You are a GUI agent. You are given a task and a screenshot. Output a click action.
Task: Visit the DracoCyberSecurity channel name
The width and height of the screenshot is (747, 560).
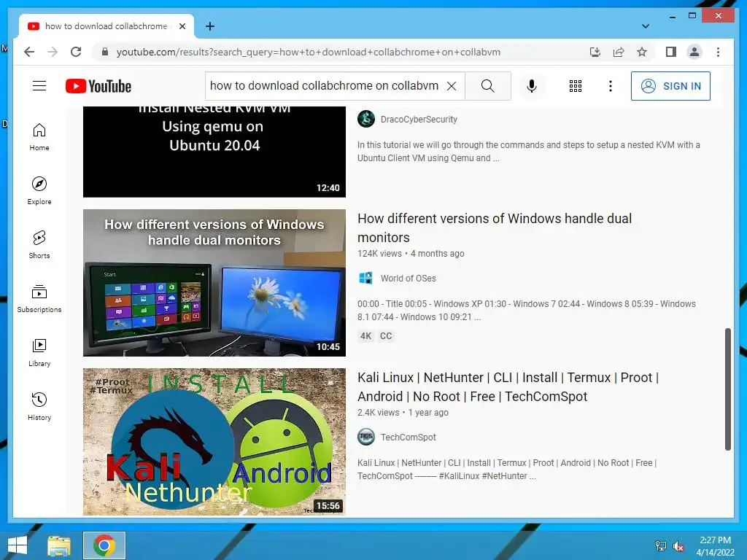click(419, 120)
